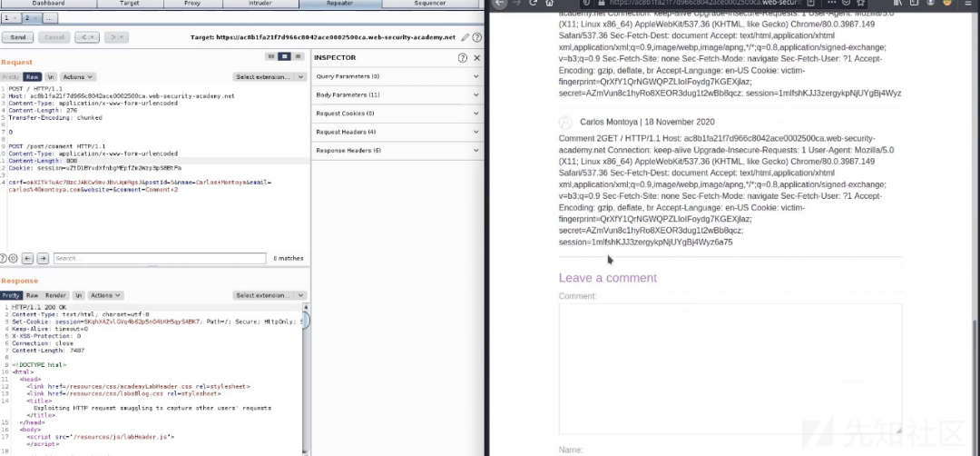Switch the Response view to Raw
Screen dimensions: 980x456
coord(32,295)
